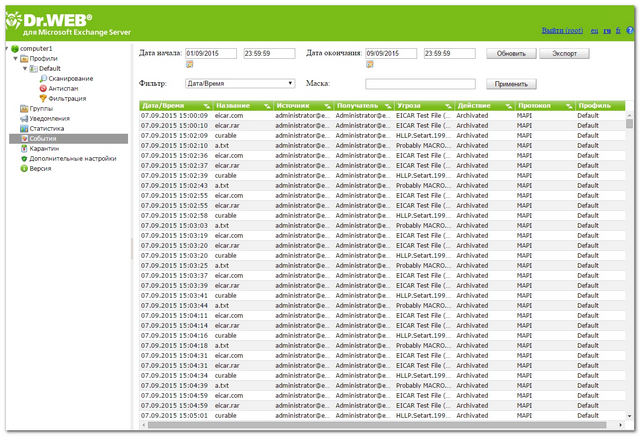Select row 07.09.2015 15:05:01
The image size is (640, 436).
coord(382,416)
